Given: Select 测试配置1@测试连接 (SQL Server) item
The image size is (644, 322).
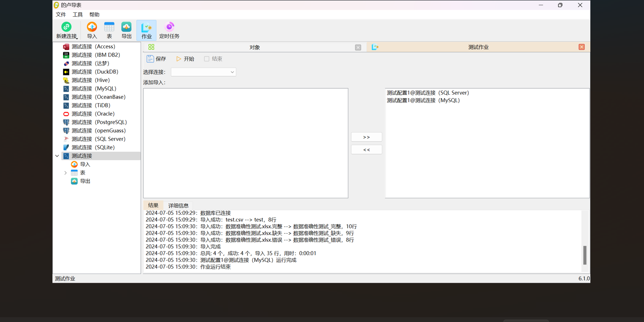Looking at the screenshot, I should [x=428, y=93].
